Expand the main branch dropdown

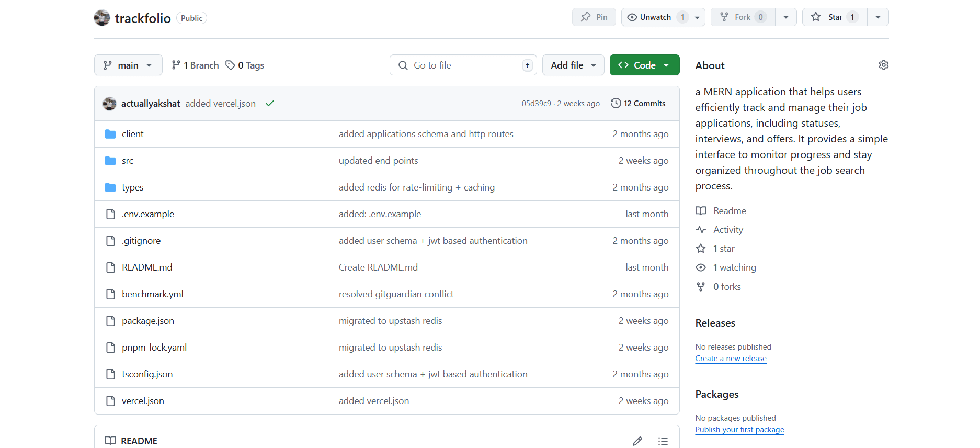coord(128,65)
